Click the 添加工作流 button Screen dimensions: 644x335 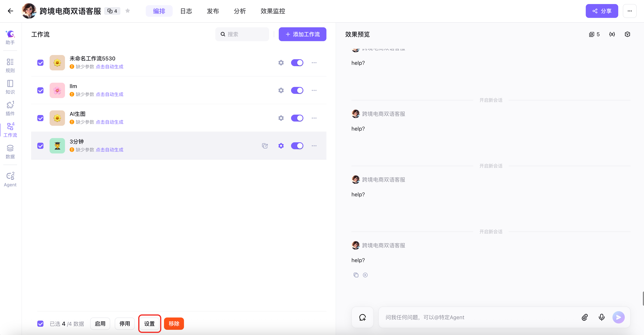[302, 34]
